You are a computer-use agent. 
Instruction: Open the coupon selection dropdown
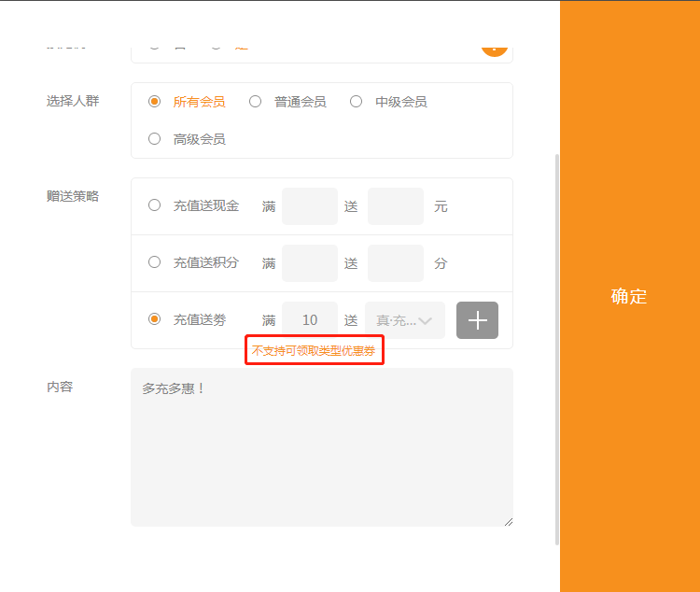[x=404, y=320]
